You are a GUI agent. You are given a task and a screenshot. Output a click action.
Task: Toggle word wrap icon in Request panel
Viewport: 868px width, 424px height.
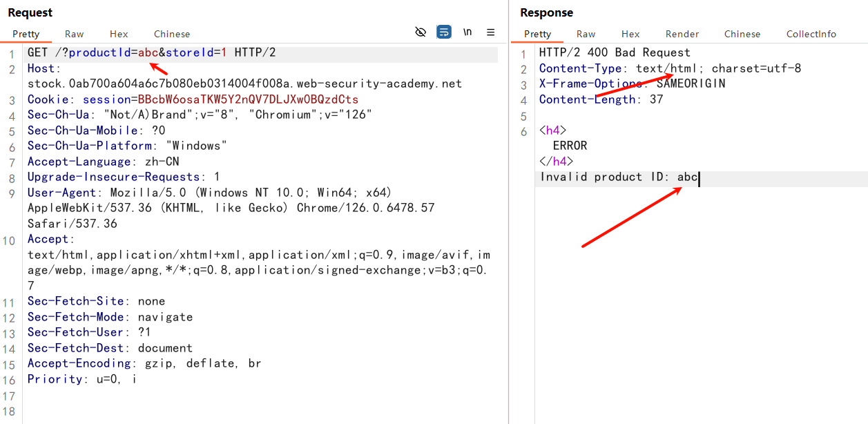click(x=444, y=32)
